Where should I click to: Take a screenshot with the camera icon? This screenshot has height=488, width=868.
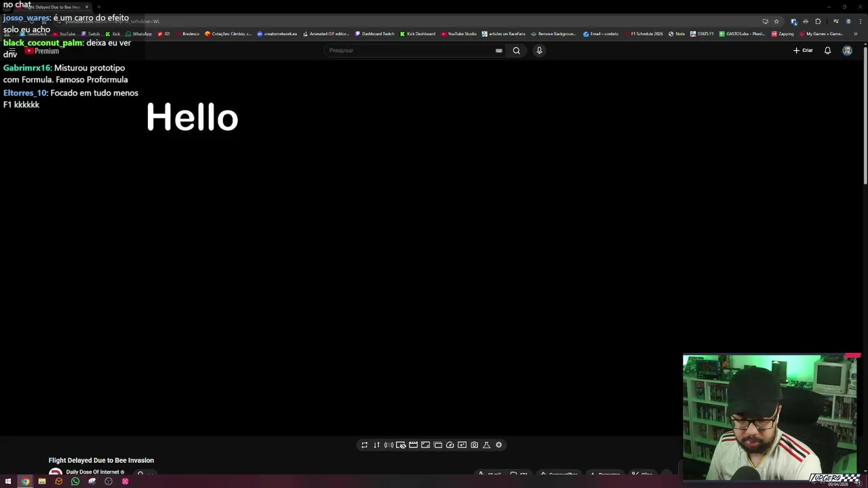click(x=474, y=445)
